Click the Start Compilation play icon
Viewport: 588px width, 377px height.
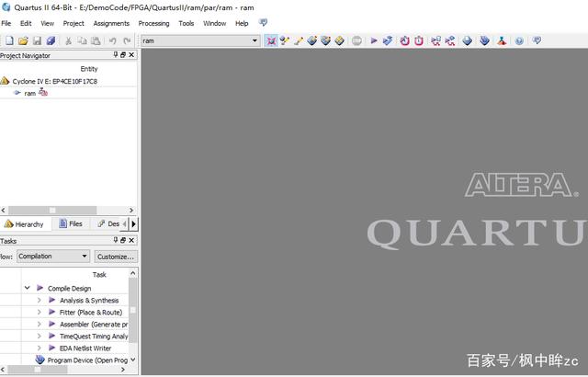click(x=374, y=40)
